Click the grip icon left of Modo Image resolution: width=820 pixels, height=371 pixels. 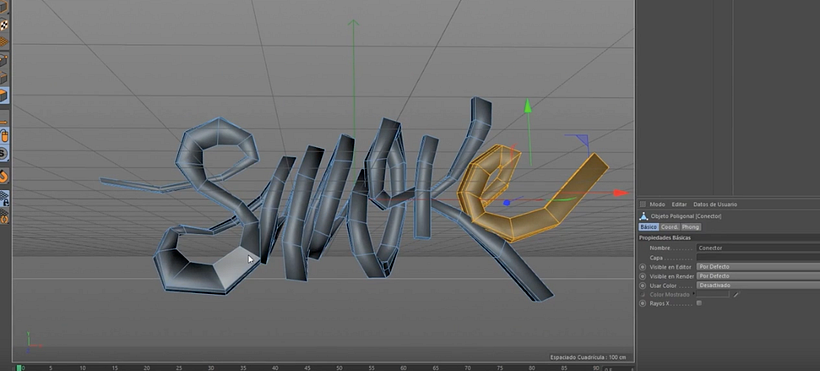[643, 204]
